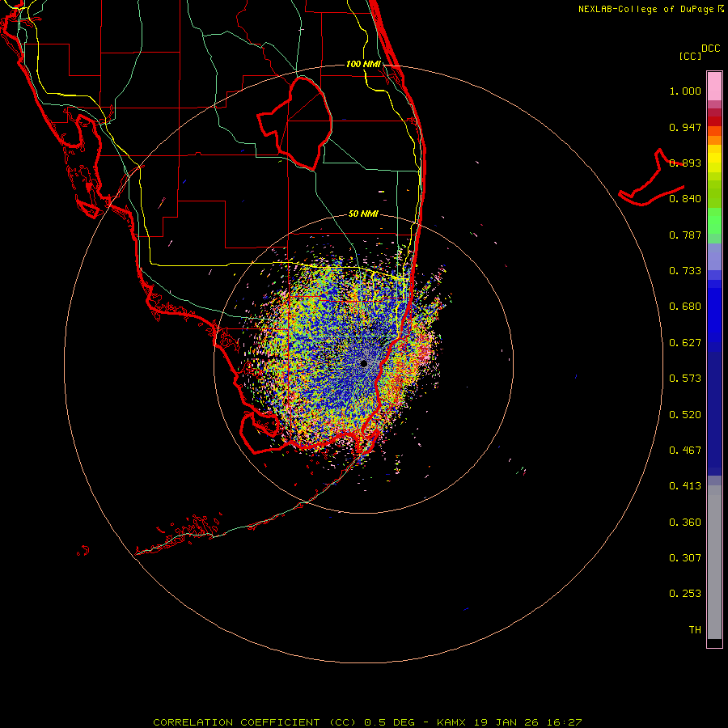Select the 0.787 color scale value
The image size is (728, 728).
click(x=685, y=235)
